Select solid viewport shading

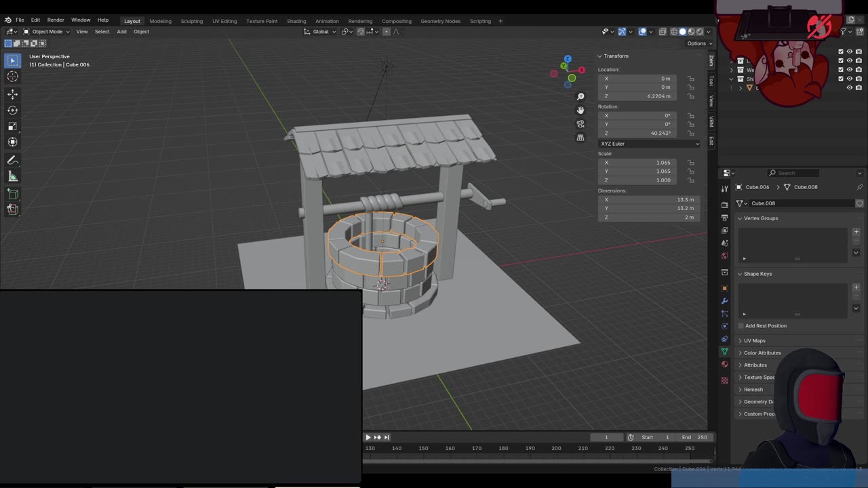[x=683, y=31]
